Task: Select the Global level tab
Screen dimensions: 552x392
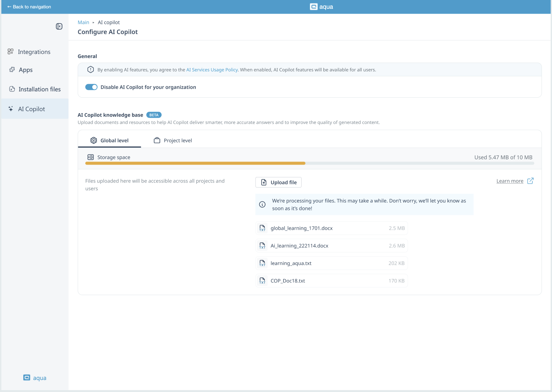Action: [109, 141]
